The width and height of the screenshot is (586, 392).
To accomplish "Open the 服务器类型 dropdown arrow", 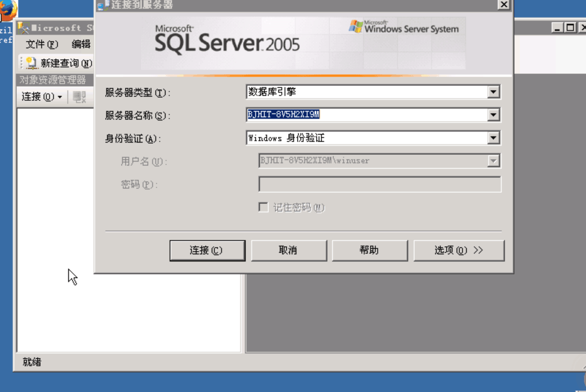I will (x=494, y=92).
